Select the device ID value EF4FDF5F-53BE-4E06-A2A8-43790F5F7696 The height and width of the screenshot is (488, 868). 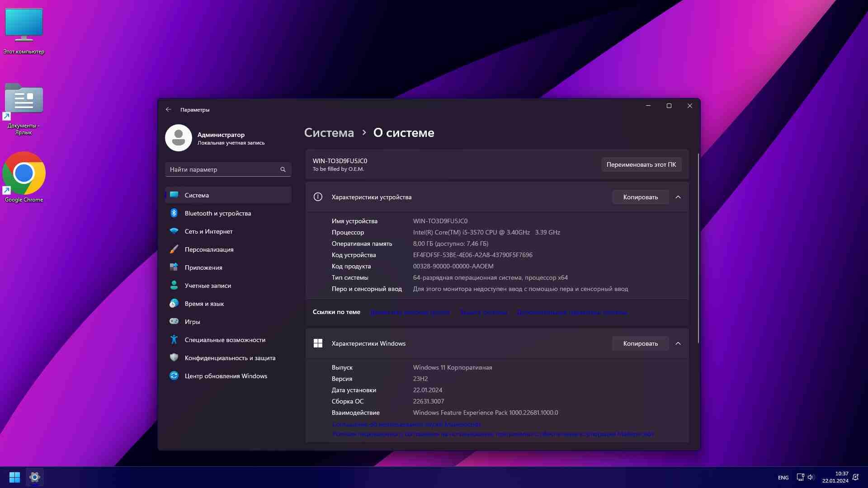pyautogui.click(x=472, y=255)
